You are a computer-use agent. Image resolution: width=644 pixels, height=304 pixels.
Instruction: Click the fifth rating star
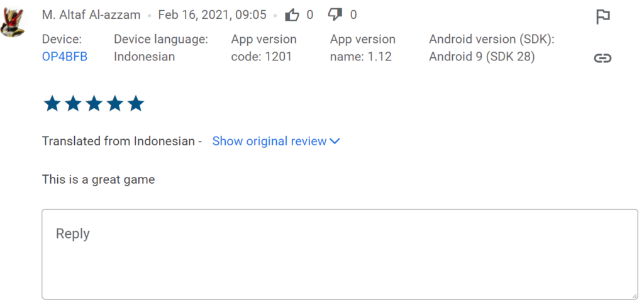point(136,104)
